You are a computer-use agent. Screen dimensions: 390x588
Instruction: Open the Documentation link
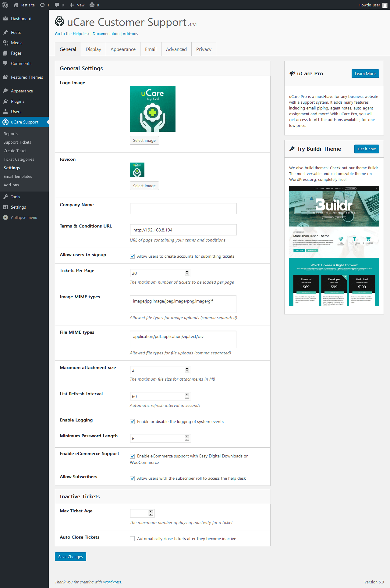[x=106, y=34]
